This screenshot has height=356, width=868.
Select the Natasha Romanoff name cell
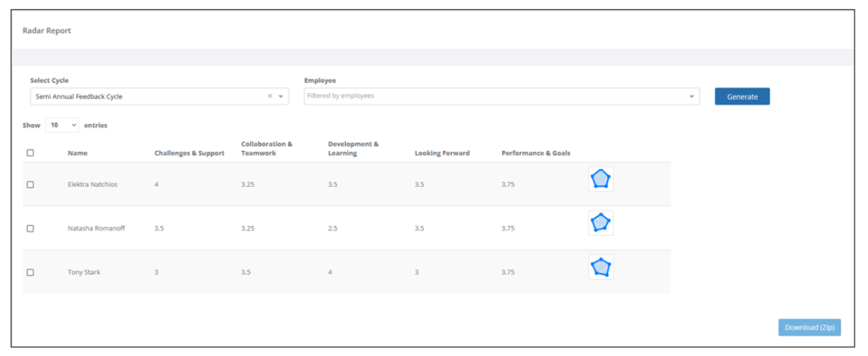[x=96, y=228]
